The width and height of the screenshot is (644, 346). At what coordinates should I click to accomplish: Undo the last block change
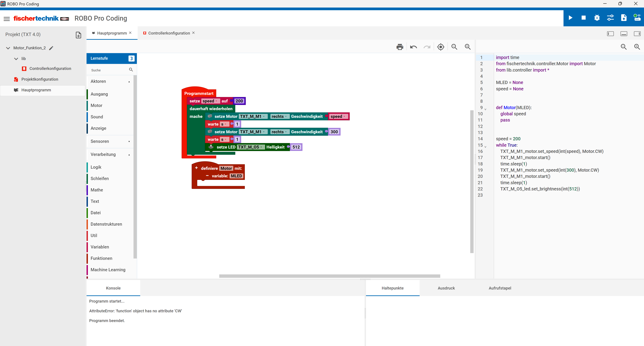(x=414, y=47)
